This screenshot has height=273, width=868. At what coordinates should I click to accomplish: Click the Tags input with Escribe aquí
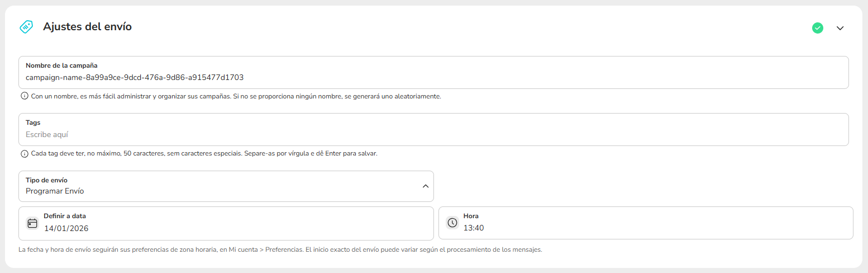[433, 135]
